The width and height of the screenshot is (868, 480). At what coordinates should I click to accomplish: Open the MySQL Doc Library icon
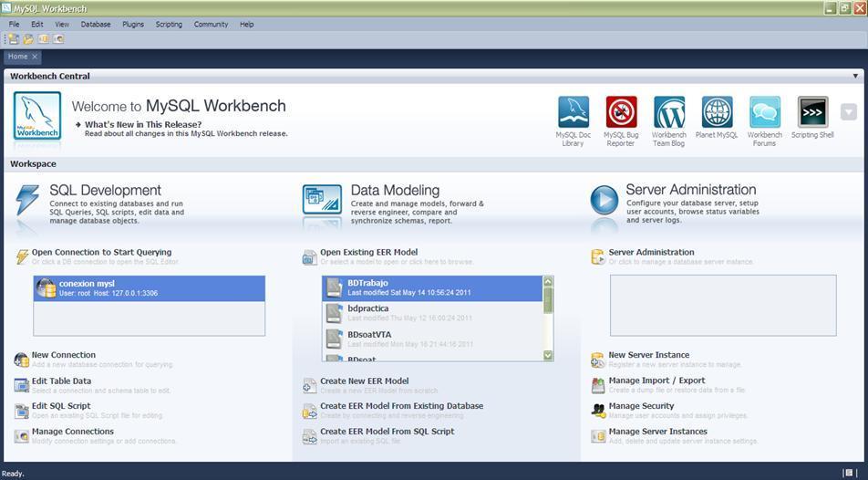point(573,112)
